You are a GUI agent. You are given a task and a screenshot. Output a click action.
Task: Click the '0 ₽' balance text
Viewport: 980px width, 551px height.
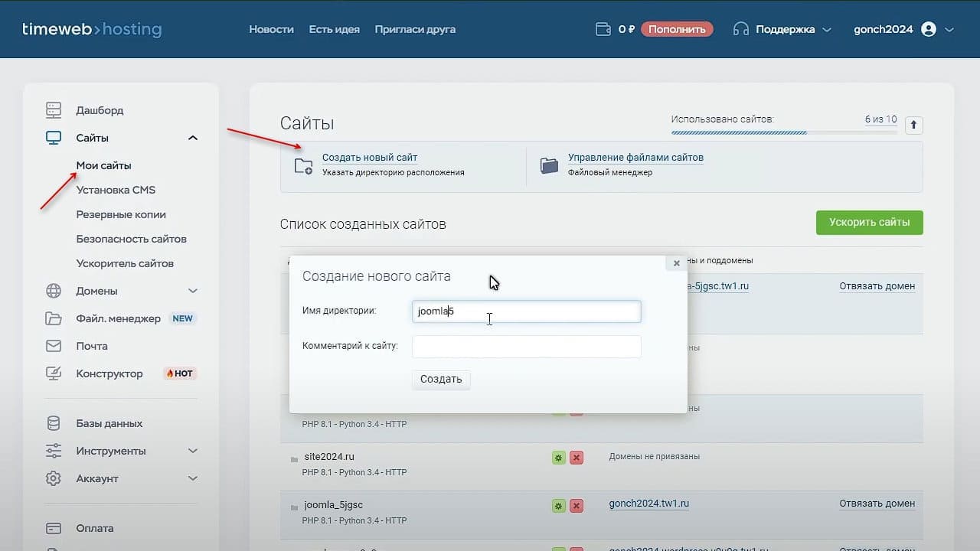[x=627, y=29]
